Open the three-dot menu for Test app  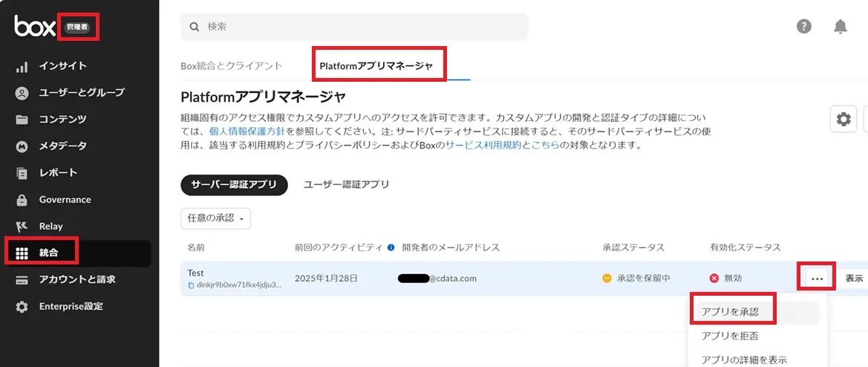coord(818,279)
